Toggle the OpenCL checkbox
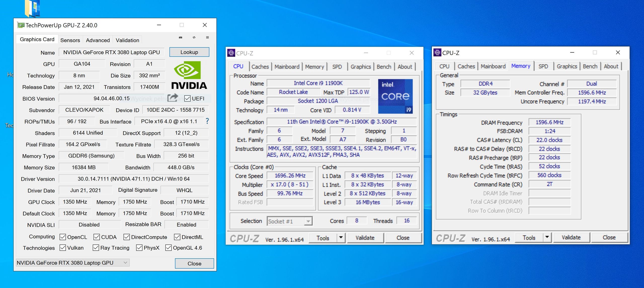Screen dimensions: 644x288 pos(63,237)
